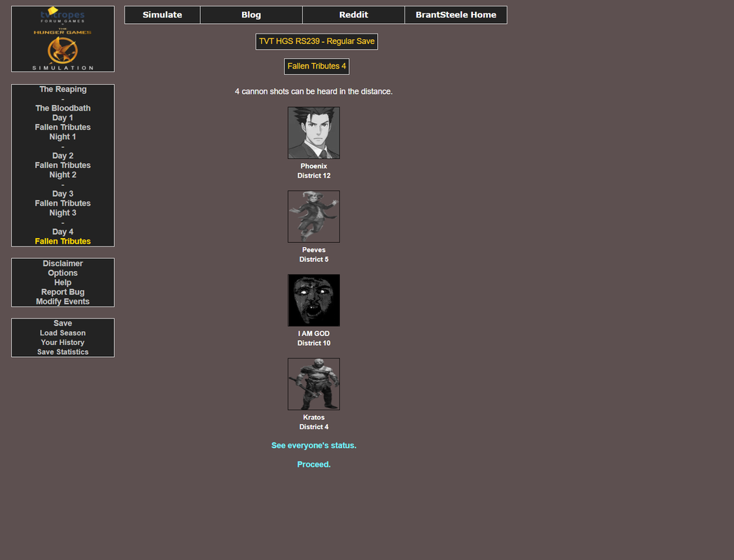
Task: Open the Reddit menu item
Action: tap(353, 15)
